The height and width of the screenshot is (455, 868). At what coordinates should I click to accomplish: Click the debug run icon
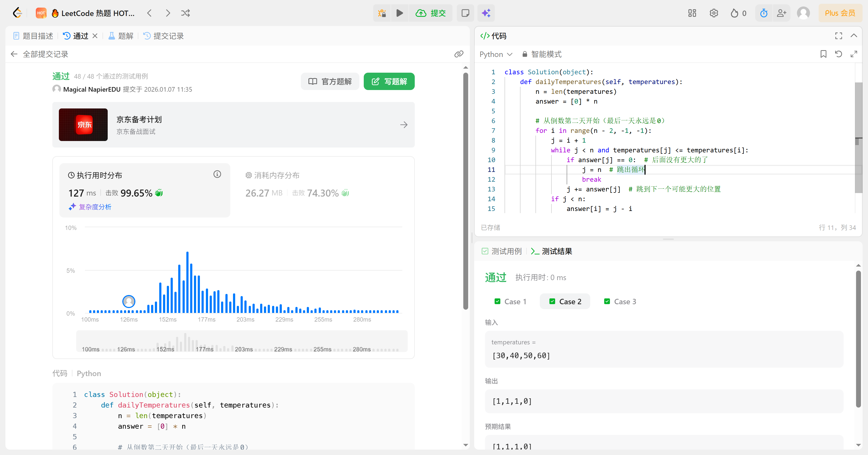[x=382, y=13]
